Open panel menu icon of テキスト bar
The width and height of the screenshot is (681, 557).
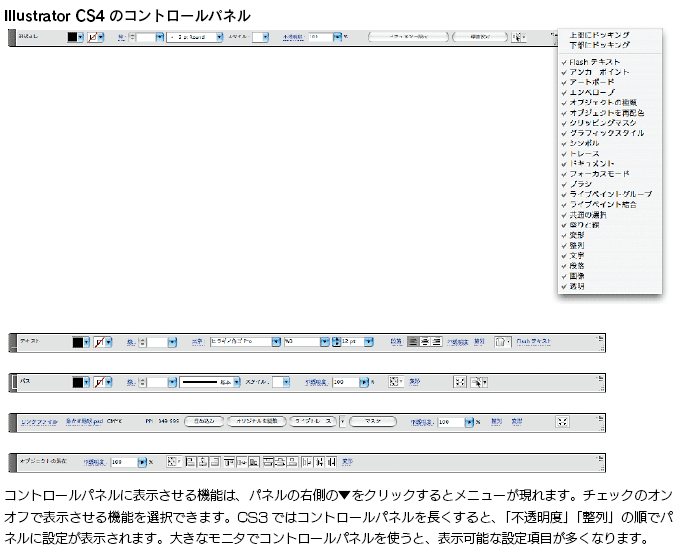click(601, 339)
